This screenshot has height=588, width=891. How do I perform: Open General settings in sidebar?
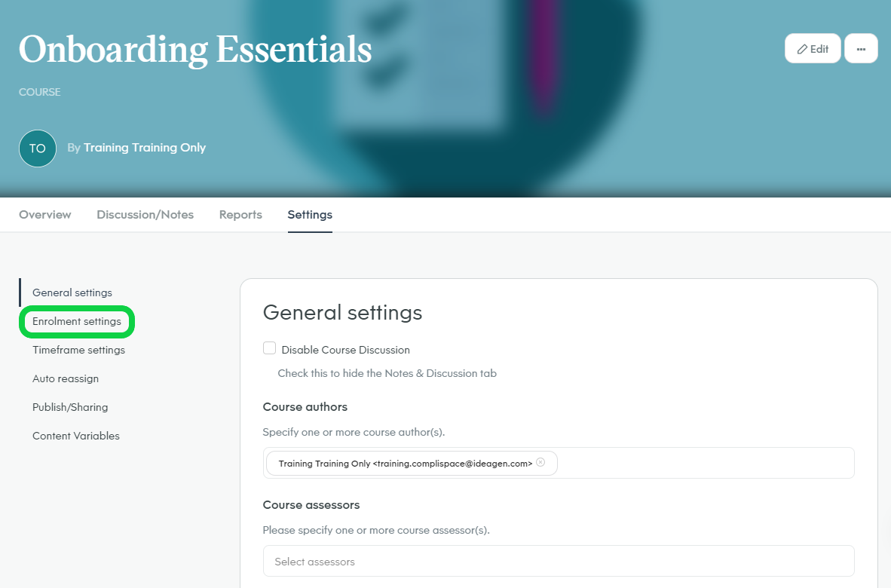(x=72, y=292)
